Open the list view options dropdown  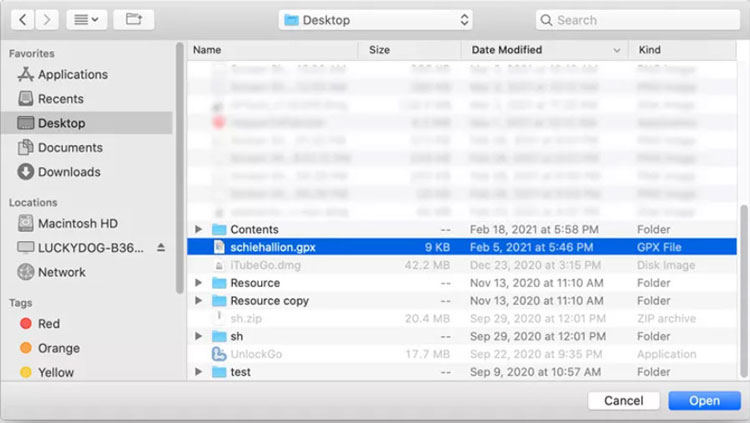87,20
